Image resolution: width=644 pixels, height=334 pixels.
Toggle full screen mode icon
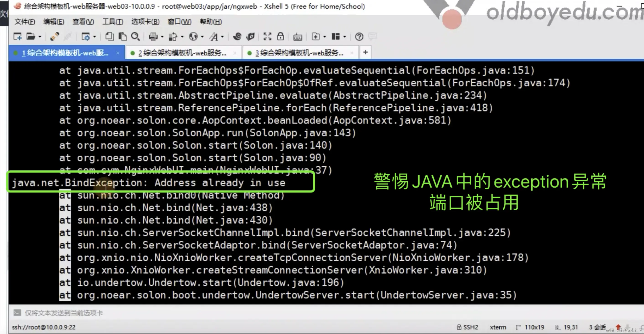(267, 37)
